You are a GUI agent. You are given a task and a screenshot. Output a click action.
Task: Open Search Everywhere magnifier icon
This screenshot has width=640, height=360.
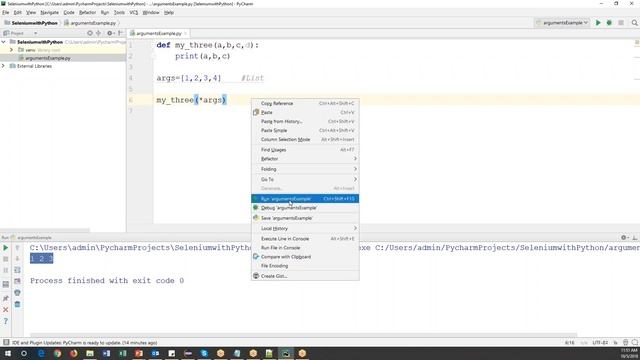coord(634,23)
